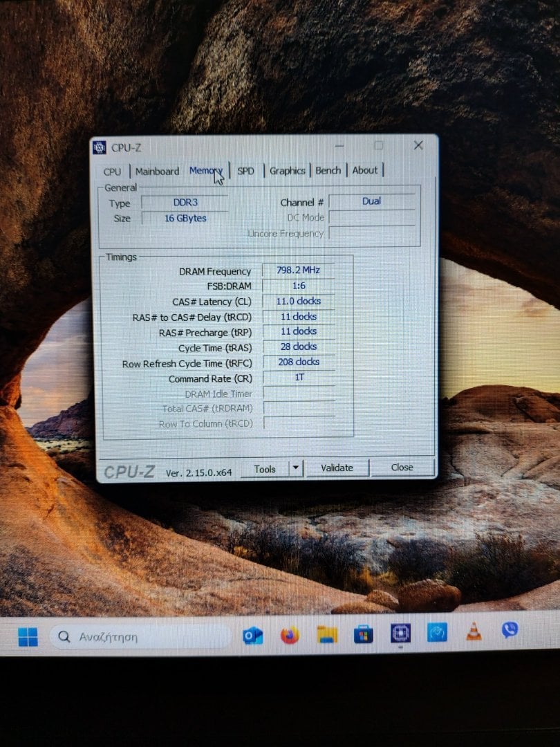The width and height of the screenshot is (560, 747).
Task: Click the tRP 11 clocks value
Action: point(299,331)
